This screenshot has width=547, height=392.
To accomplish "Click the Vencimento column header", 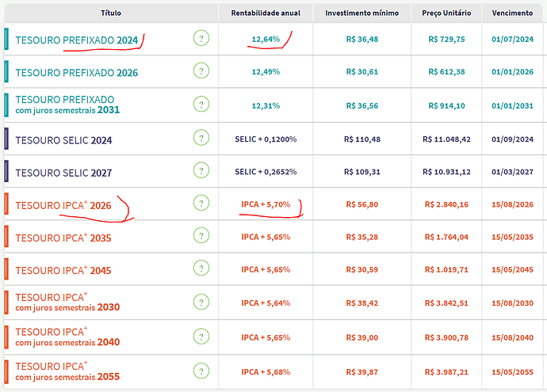I will tap(512, 13).
